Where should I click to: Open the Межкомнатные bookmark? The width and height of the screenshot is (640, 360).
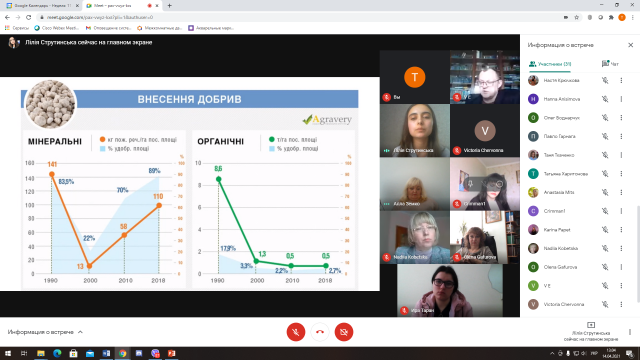pyautogui.click(x=160, y=28)
